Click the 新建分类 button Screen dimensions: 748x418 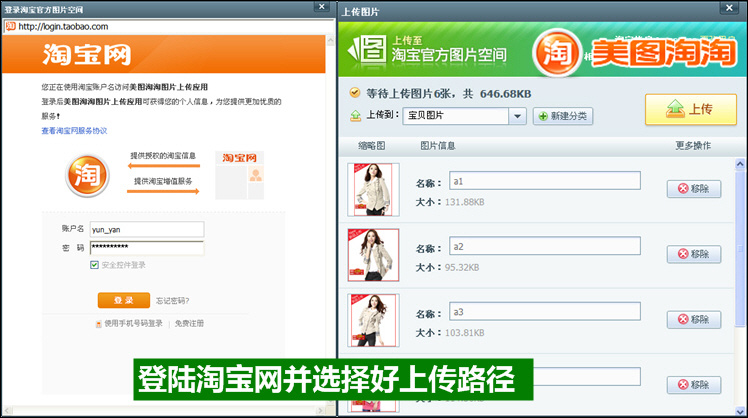click(563, 116)
